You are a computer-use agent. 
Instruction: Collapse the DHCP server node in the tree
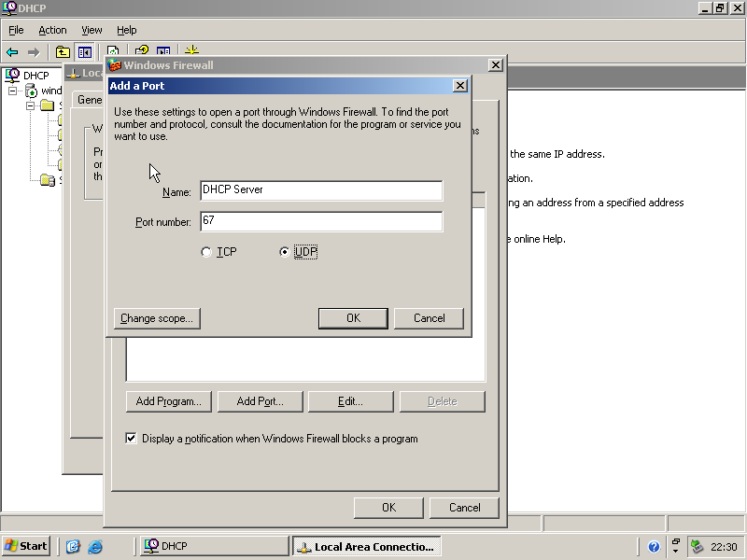click(x=14, y=91)
